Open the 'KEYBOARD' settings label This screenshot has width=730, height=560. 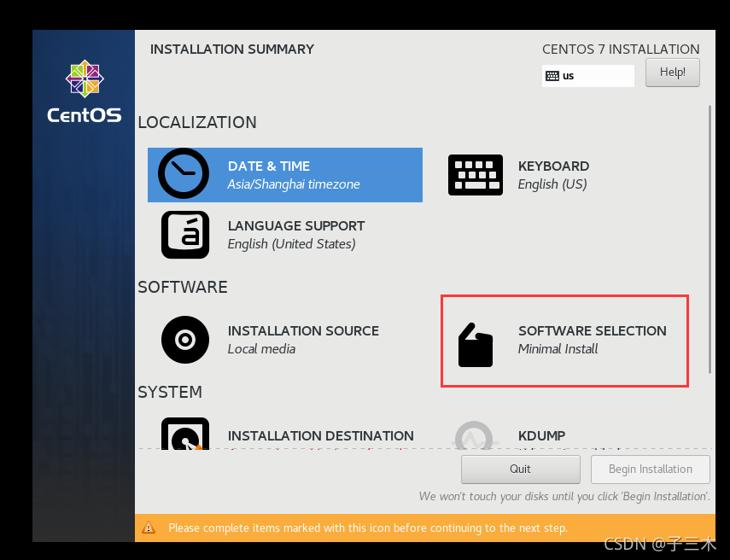[553, 166]
